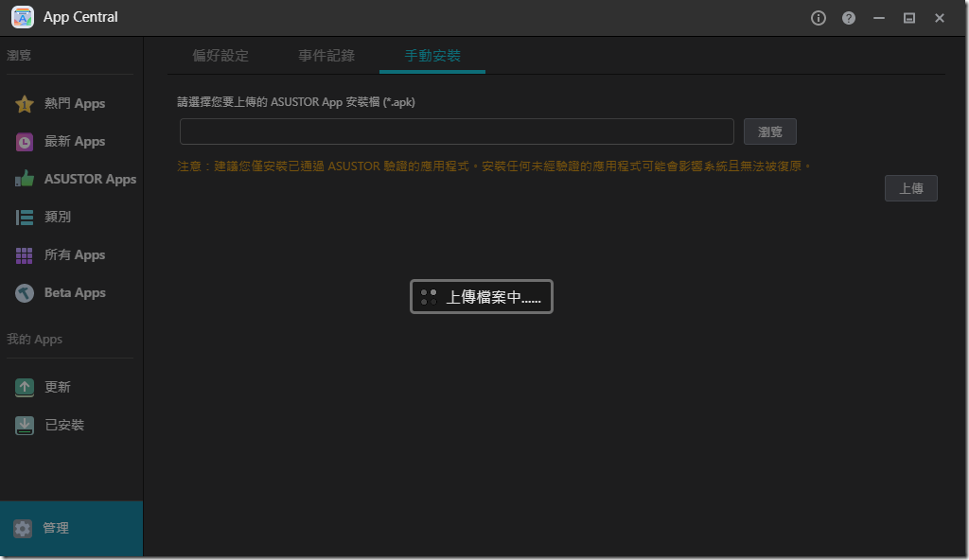
Task: Select the 手動安裝 tab
Action: [x=432, y=56]
